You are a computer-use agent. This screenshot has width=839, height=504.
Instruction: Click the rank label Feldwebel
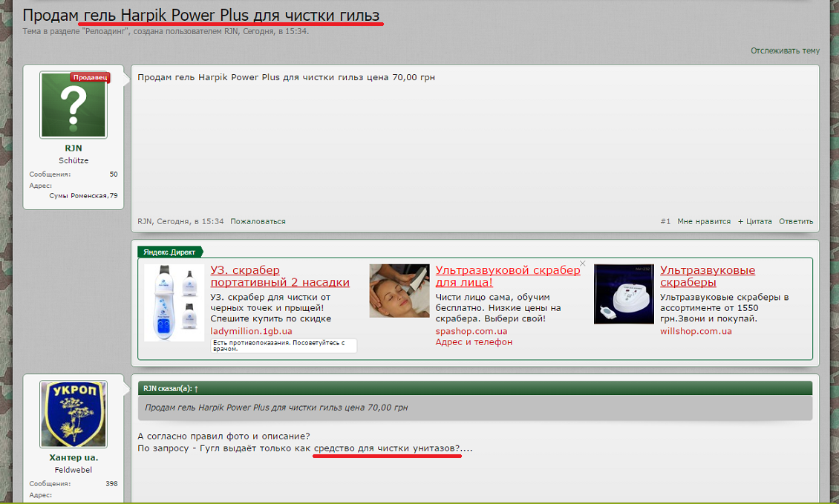(74, 470)
